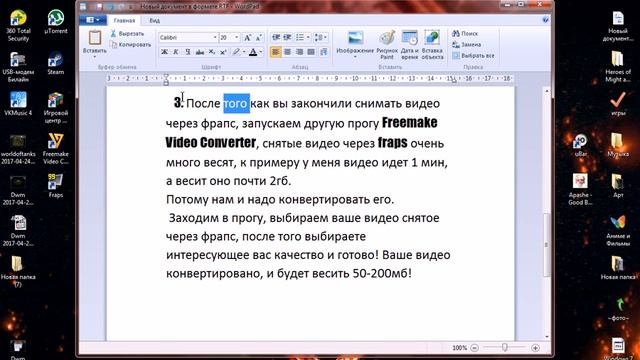The height and width of the screenshot is (360, 640).
Task: Cut selection with Вырезать
Action: click(127, 34)
